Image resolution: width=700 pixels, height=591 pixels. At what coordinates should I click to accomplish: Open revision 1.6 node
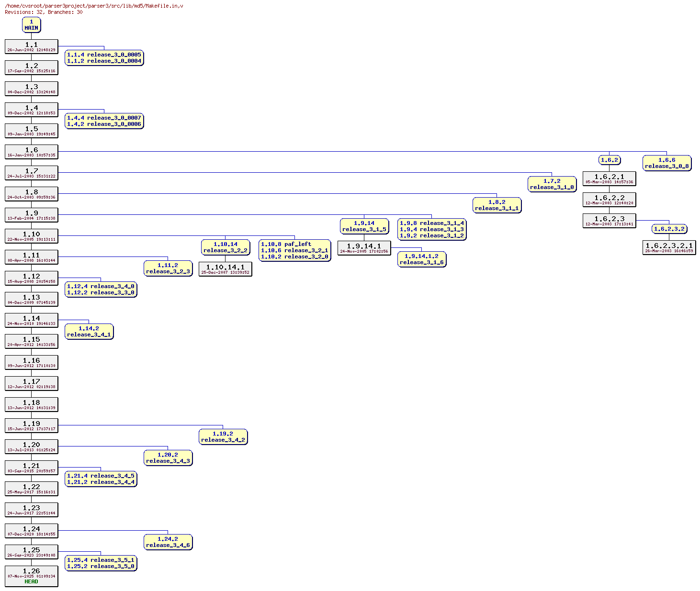tap(32, 152)
